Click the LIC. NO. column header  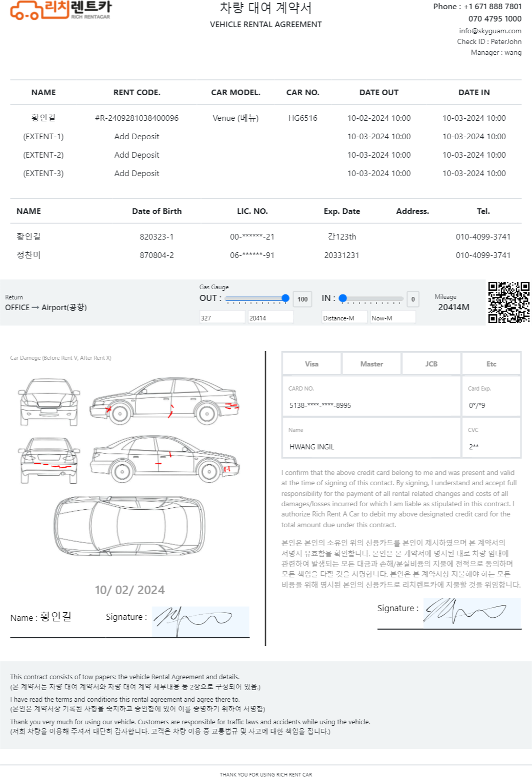pos(252,211)
